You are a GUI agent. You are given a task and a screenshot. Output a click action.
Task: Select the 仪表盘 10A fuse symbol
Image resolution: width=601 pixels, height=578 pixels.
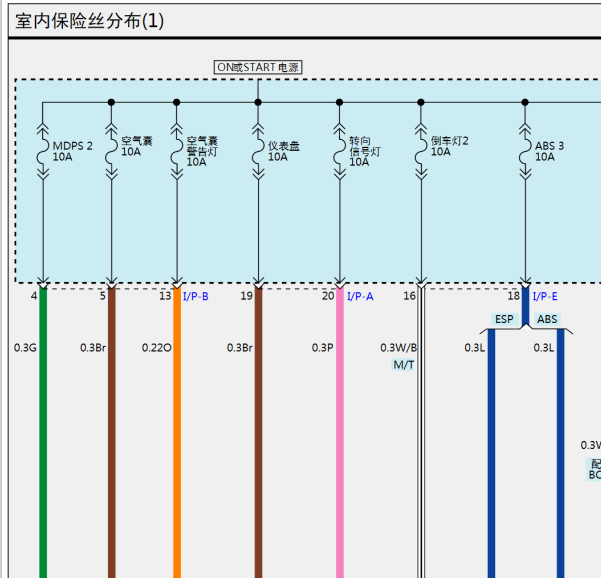(x=258, y=151)
